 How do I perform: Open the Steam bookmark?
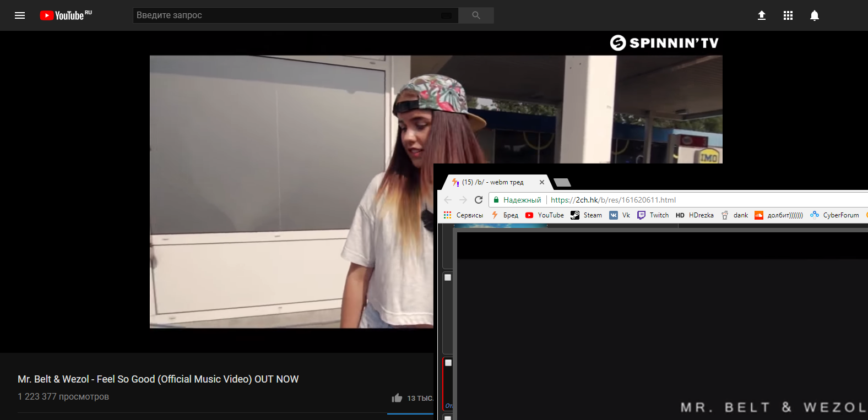coord(587,215)
